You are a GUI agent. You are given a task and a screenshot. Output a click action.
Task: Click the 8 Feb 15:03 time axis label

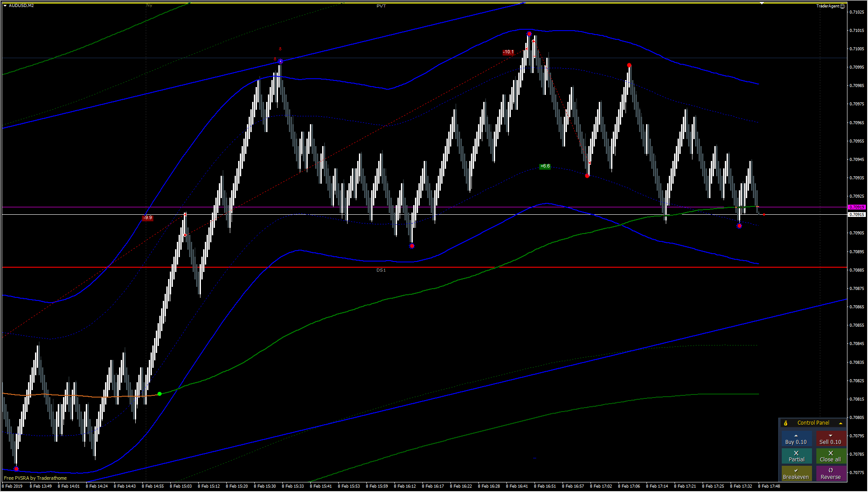coord(181,486)
